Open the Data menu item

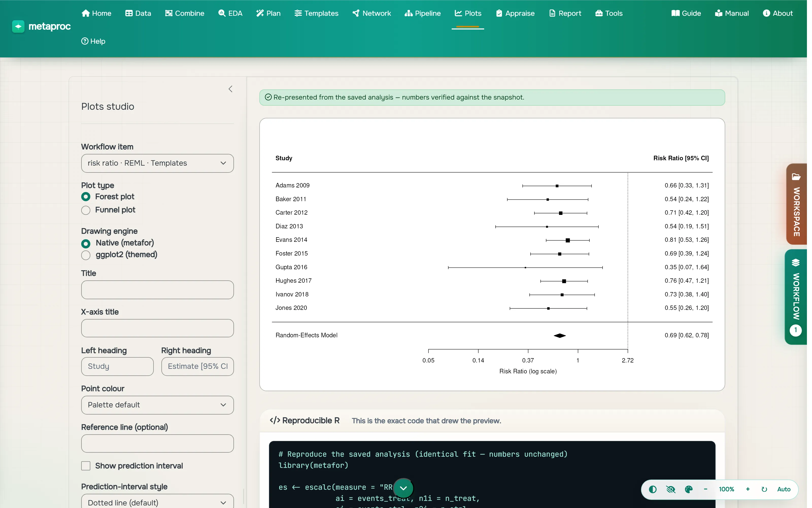[138, 13]
